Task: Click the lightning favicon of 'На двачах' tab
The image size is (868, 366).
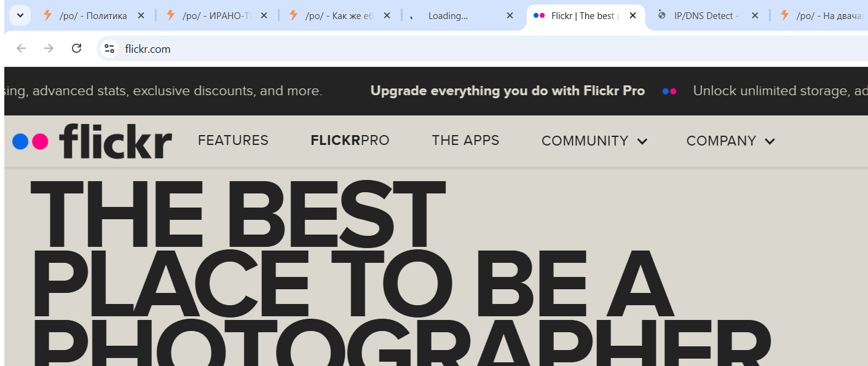Action: (x=784, y=15)
